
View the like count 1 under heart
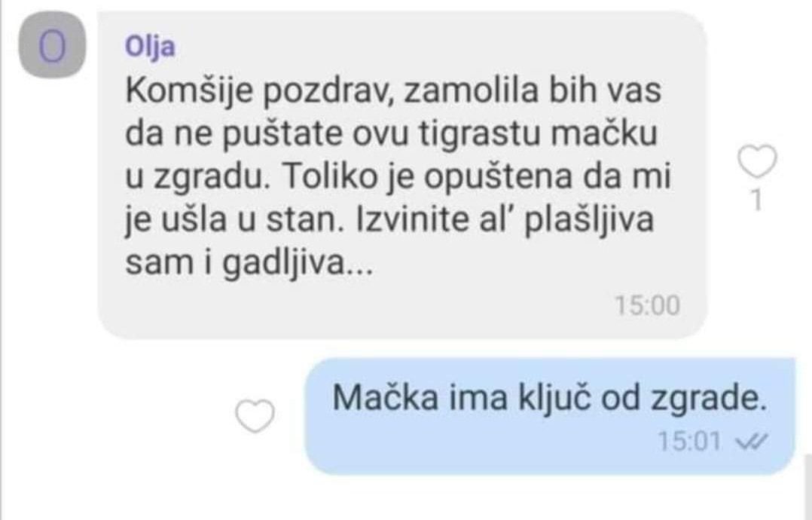756,200
